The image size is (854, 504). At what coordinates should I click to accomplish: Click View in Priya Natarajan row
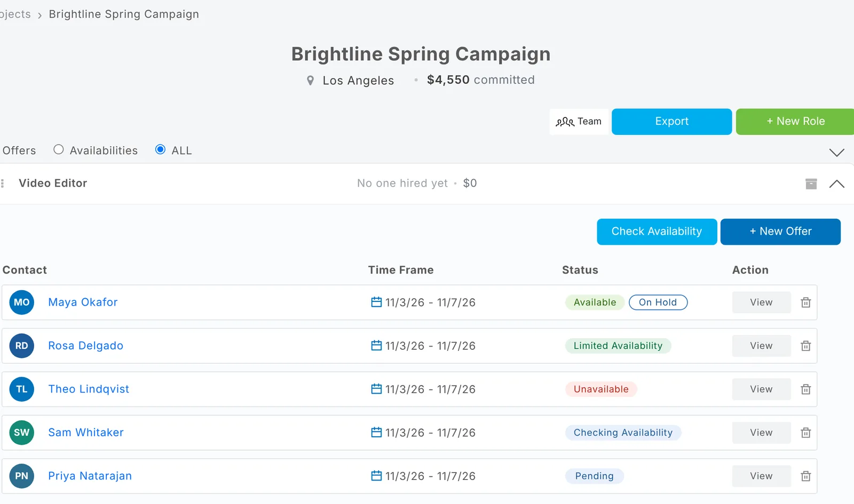[x=761, y=476]
